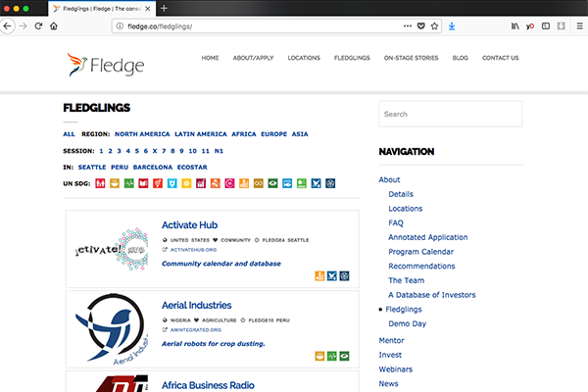This screenshot has height=392, width=588.
Task: Filter region by ASIA
Action: (x=300, y=134)
